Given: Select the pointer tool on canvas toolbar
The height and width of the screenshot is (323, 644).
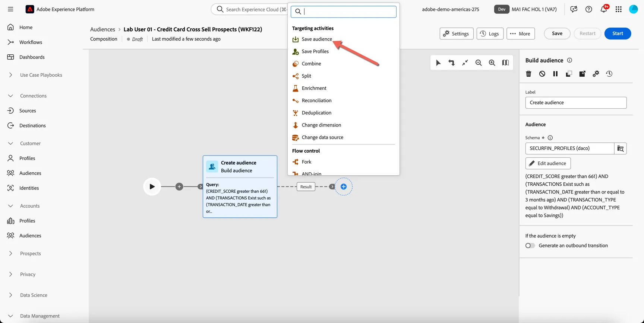Looking at the screenshot, I should pyautogui.click(x=438, y=63).
